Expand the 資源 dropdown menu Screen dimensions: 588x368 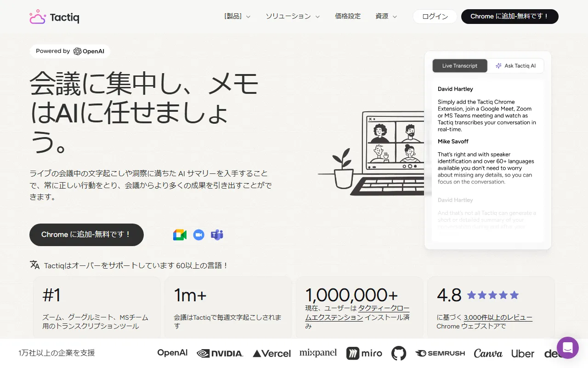(386, 16)
